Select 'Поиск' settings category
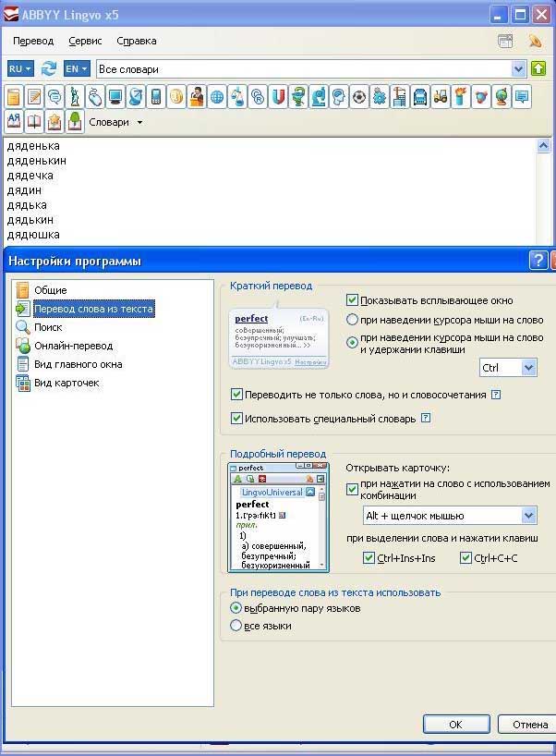Image resolution: width=556 pixels, height=756 pixels. (48, 327)
